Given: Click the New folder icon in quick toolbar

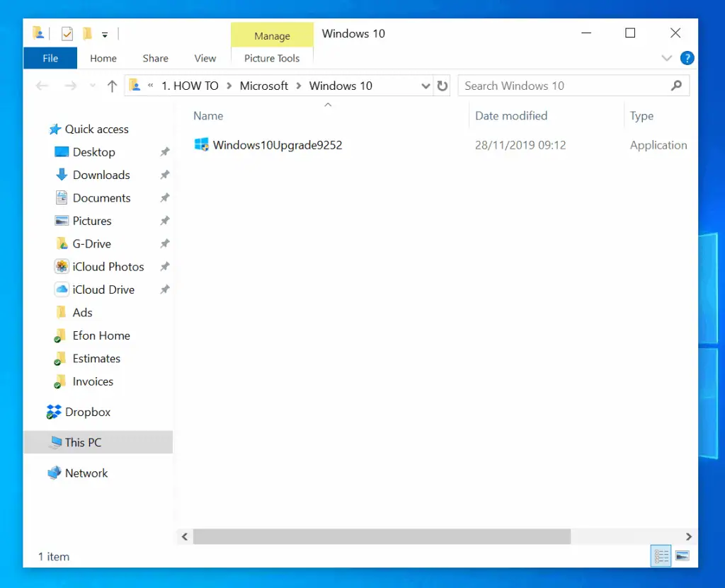Looking at the screenshot, I should point(87,34).
